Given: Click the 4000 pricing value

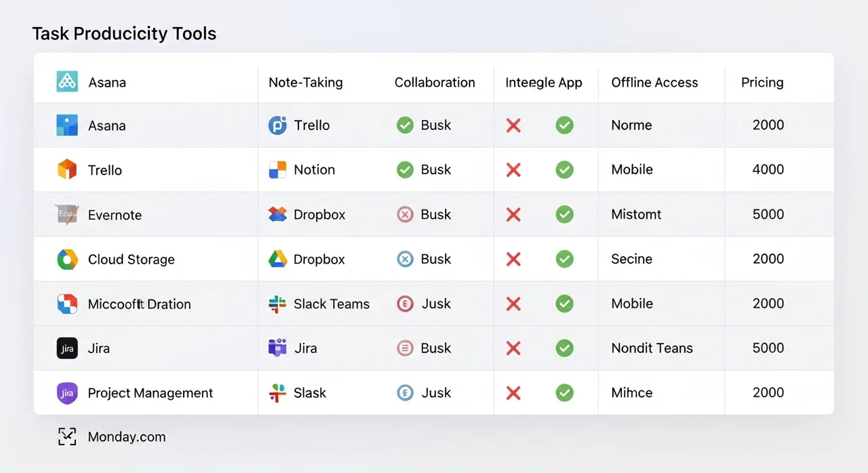Looking at the screenshot, I should (768, 169).
